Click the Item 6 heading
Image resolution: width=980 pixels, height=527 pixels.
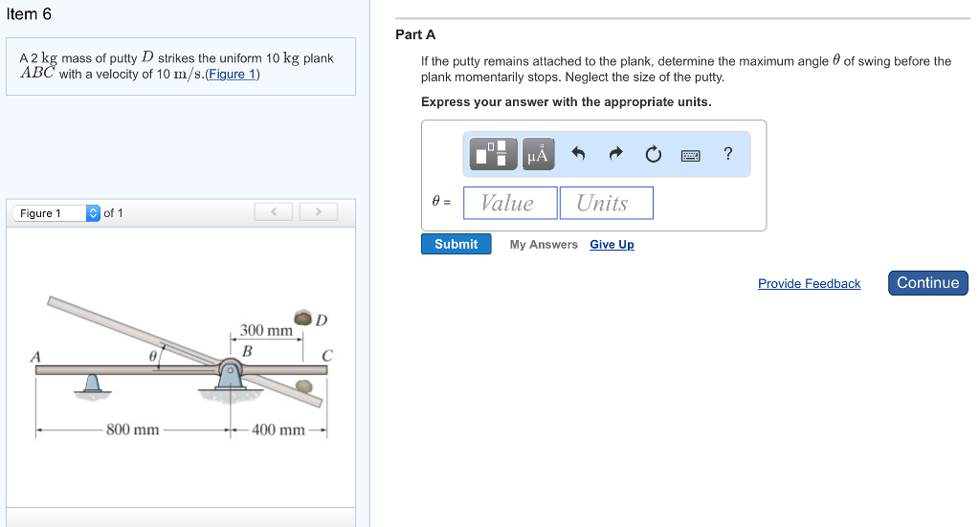click(29, 14)
